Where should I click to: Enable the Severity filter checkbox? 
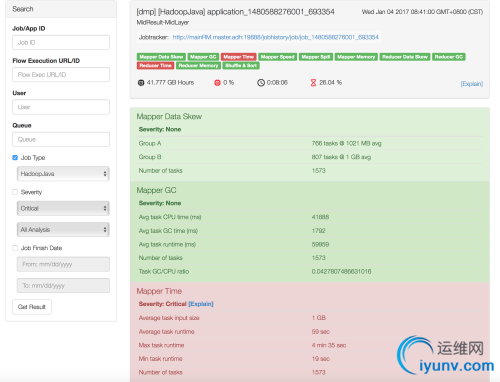(x=15, y=192)
